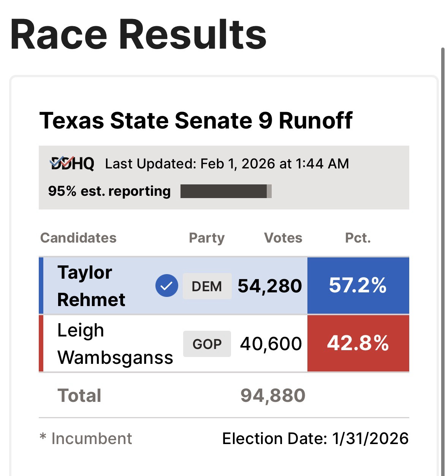The width and height of the screenshot is (448, 476).
Task: Click the estimated reporting progress bar
Action: coord(226,191)
